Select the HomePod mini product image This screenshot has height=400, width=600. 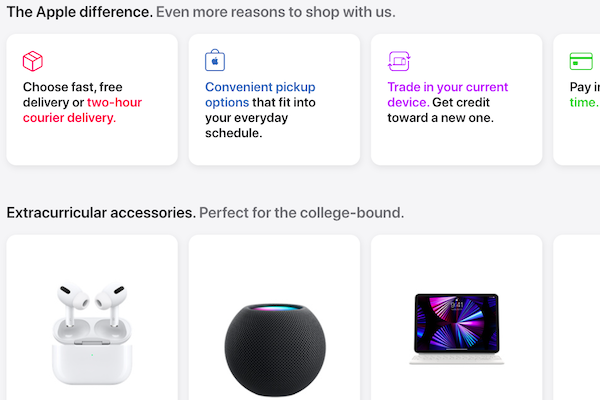click(275, 349)
